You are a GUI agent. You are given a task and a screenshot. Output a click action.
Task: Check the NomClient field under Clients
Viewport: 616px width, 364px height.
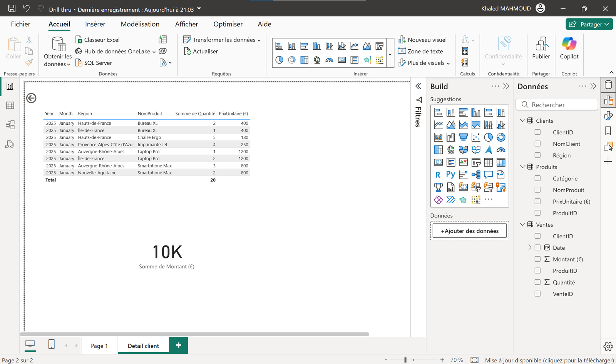537,144
